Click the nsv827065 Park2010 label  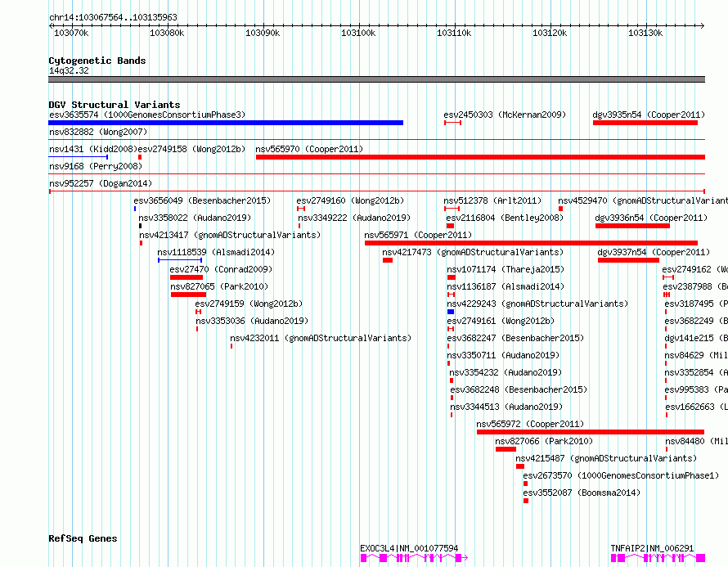pyautogui.click(x=219, y=286)
